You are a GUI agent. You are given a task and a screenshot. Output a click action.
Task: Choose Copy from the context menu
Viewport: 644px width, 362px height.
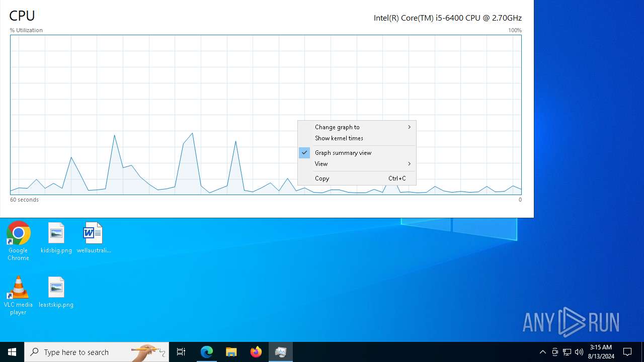[x=357, y=178]
